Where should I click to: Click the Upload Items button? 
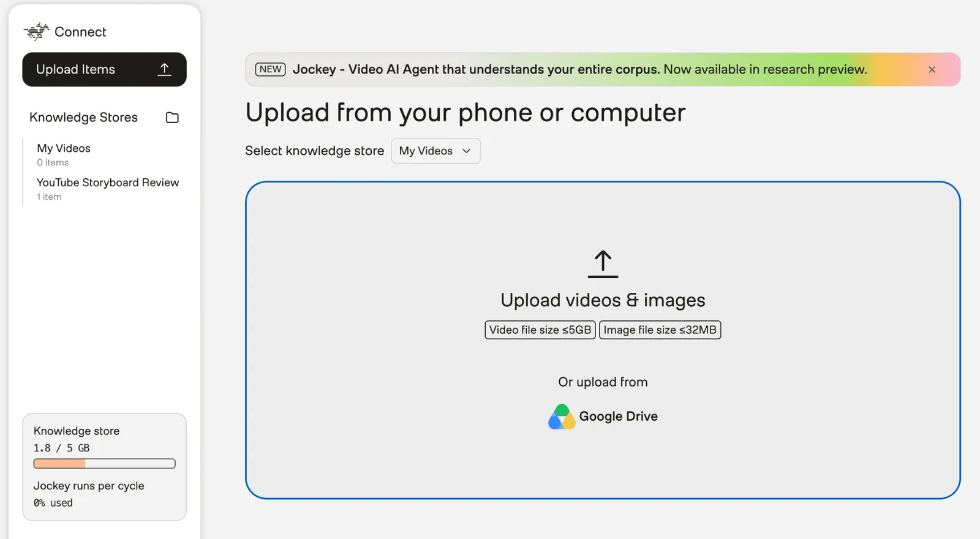pos(104,69)
